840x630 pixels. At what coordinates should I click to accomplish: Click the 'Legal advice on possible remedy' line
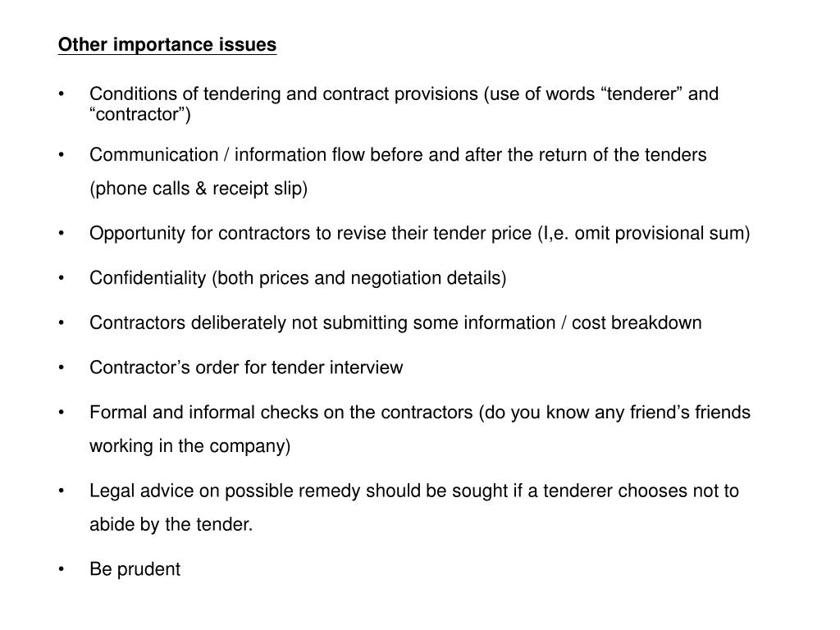coord(414,491)
